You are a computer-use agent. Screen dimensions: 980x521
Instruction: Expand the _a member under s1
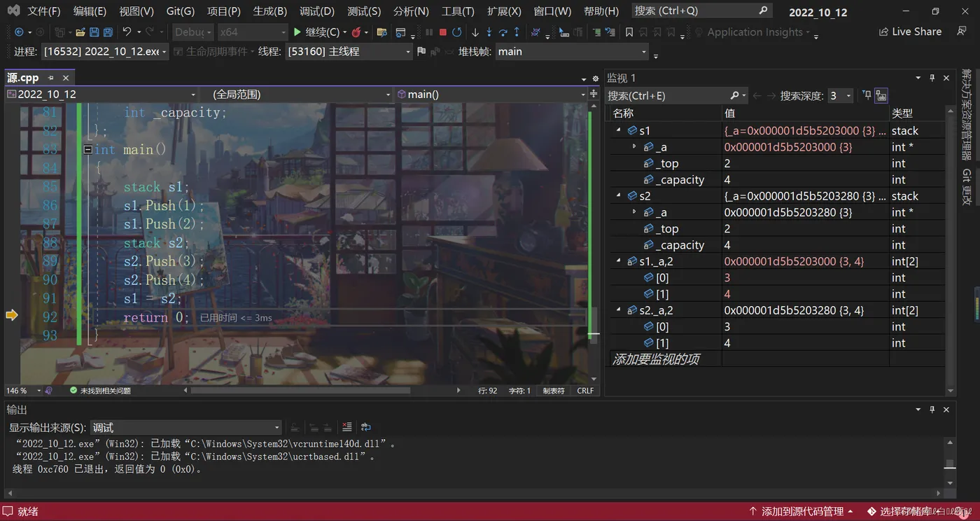pos(634,147)
